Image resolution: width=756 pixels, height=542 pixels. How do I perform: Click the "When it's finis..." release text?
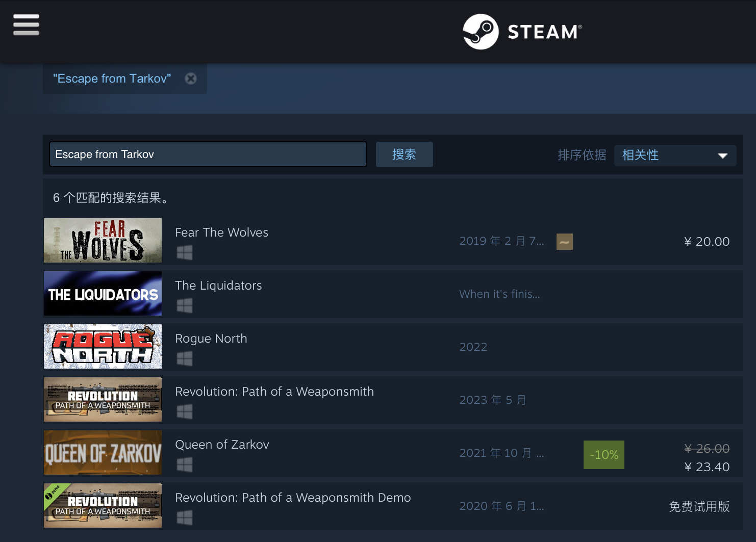(499, 294)
